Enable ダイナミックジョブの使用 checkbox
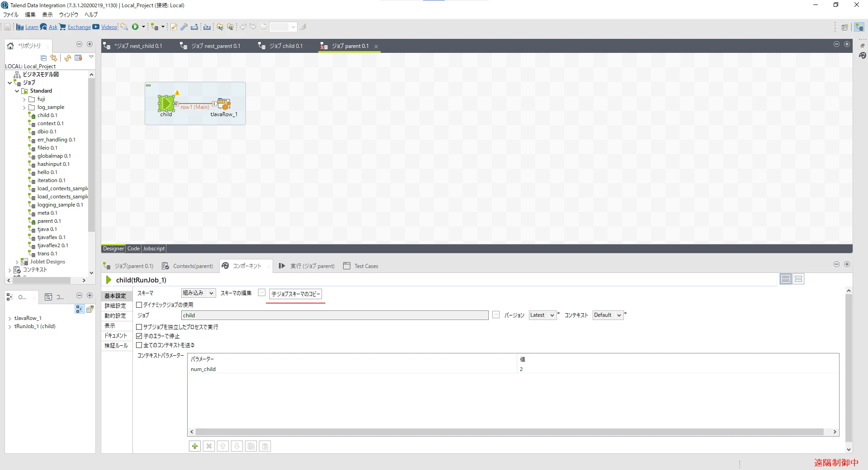The image size is (868, 470). [x=139, y=305]
